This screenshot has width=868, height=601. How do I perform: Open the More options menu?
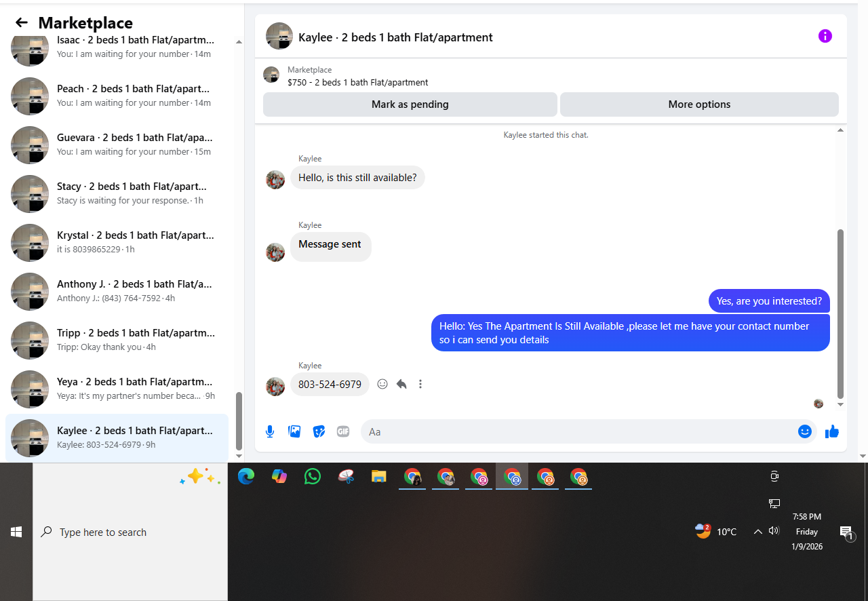click(x=699, y=104)
